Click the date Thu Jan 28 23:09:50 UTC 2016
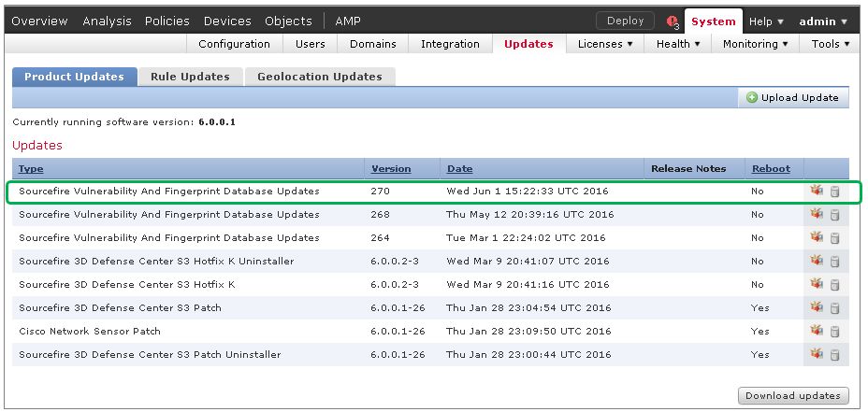This screenshot has height=412, width=868. point(528,332)
